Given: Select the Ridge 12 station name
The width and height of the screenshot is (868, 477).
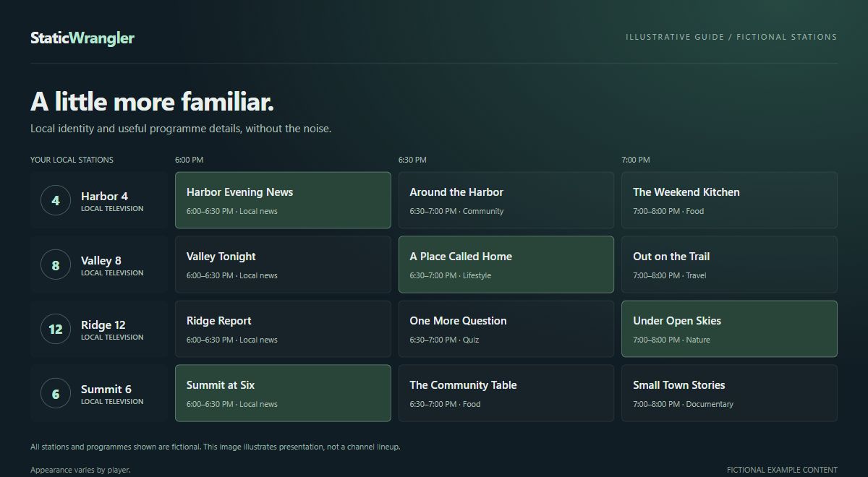Looking at the screenshot, I should pos(103,325).
